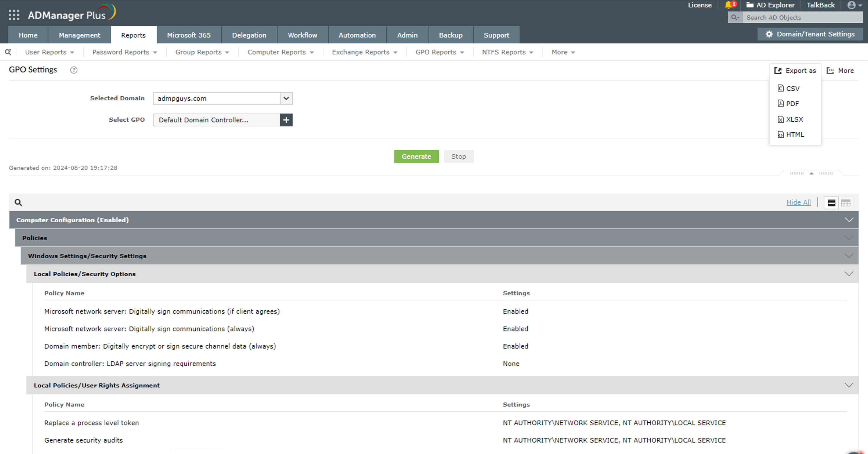Open the user account icon top right
This screenshot has height=454, width=868.
851,5
